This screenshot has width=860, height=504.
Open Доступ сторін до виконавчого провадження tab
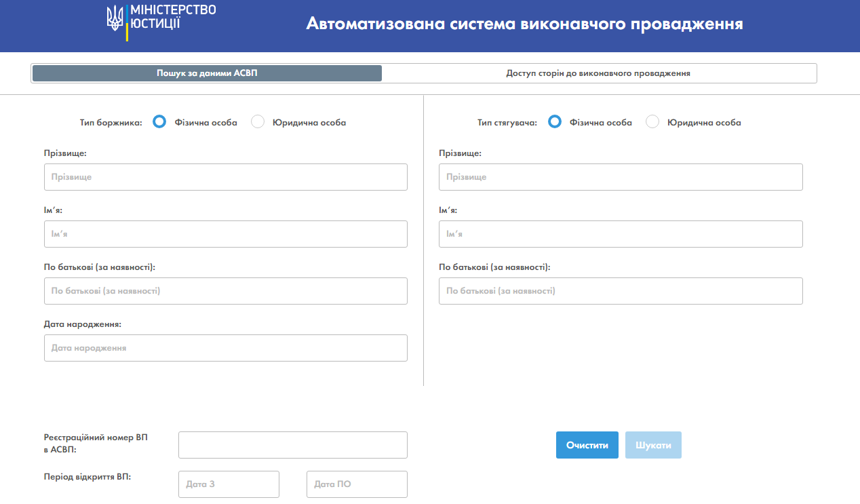coord(599,73)
